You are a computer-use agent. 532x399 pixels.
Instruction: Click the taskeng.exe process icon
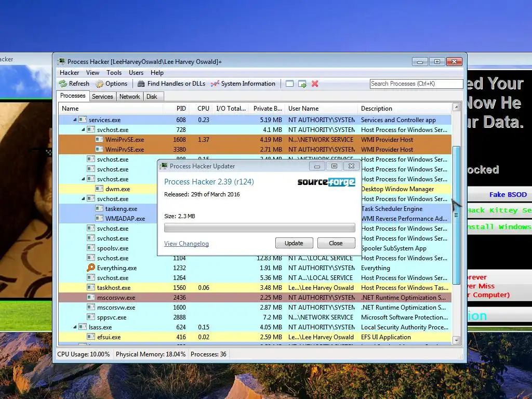[x=99, y=208]
